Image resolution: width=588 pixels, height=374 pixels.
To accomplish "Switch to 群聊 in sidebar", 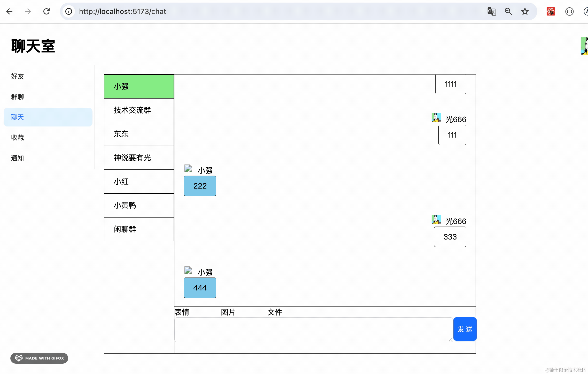I will 18,97.
